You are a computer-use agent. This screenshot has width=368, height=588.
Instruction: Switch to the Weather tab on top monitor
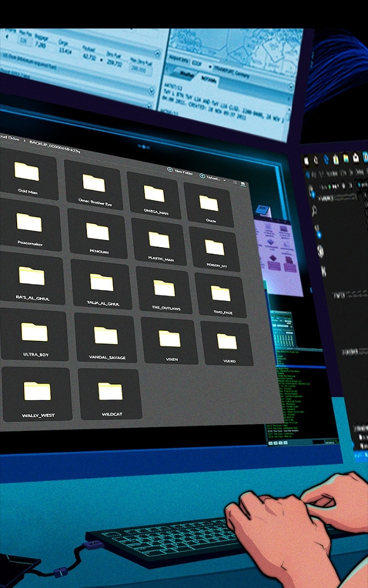tap(186, 73)
